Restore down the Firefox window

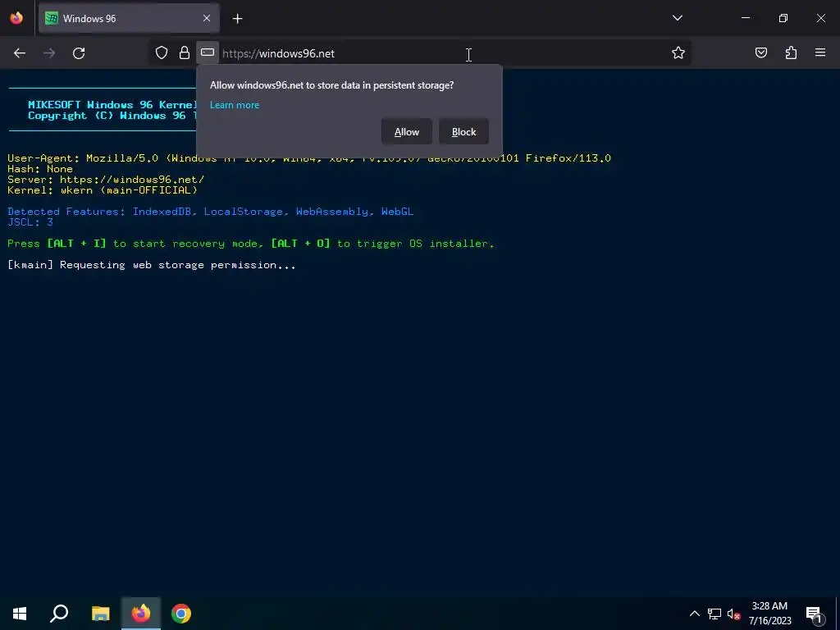coord(783,18)
